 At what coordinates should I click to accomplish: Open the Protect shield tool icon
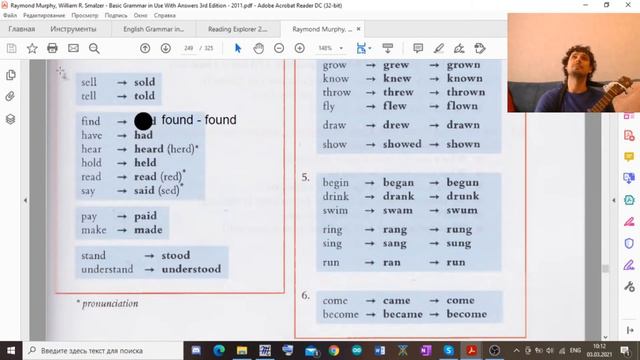[x=629, y=244]
